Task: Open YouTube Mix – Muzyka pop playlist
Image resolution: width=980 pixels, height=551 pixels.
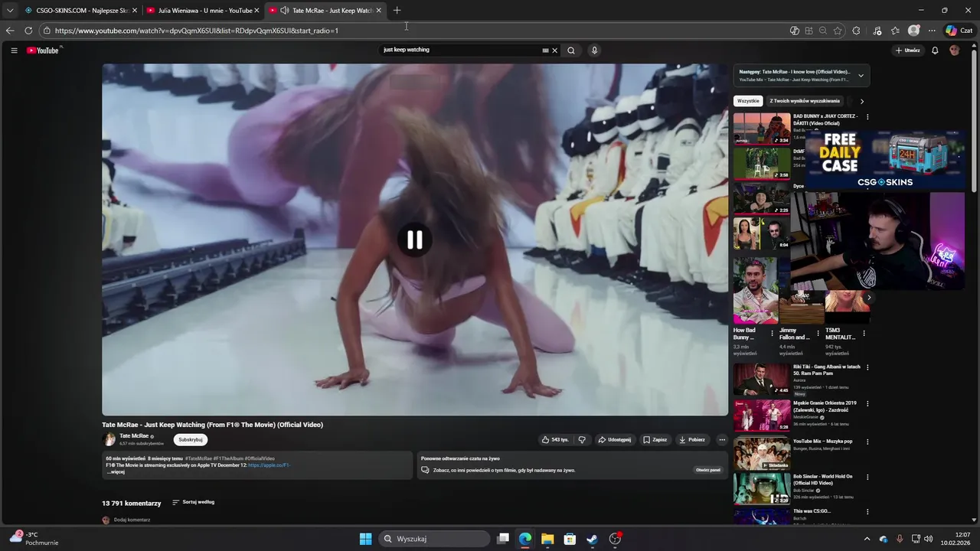Action: click(x=822, y=442)
